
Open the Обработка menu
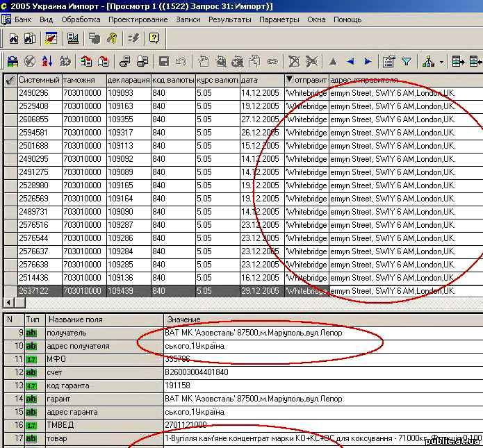[81, 19]
